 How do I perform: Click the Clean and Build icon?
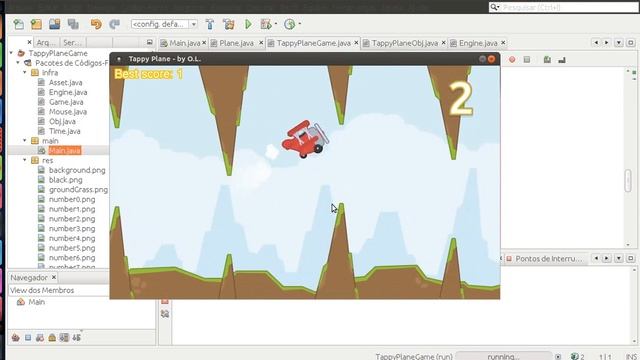click(229, 24)
